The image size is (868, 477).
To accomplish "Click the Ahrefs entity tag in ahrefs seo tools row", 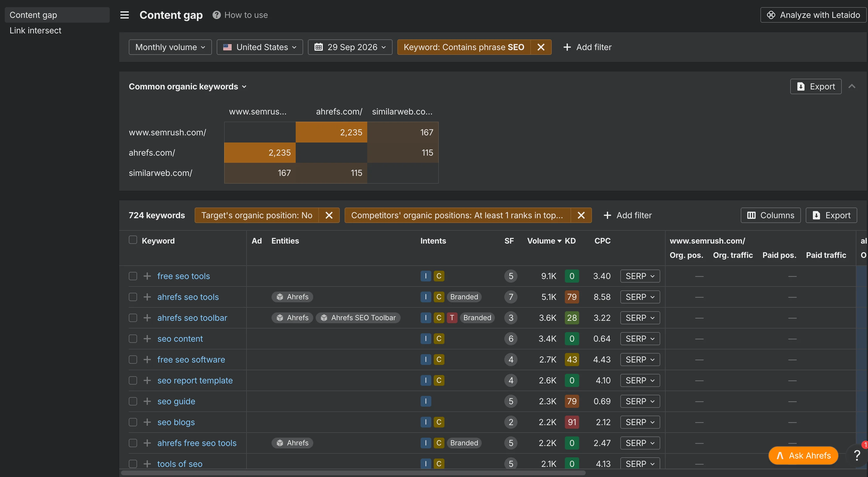I will 292,297.
